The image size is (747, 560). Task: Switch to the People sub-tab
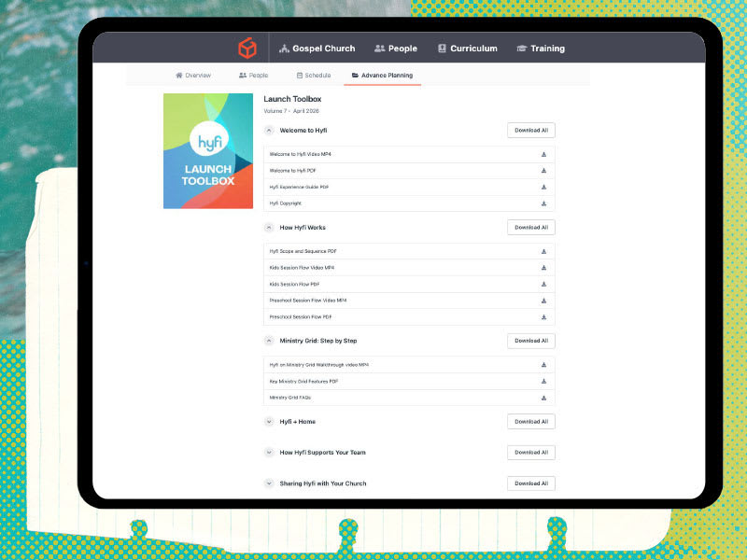253,76
